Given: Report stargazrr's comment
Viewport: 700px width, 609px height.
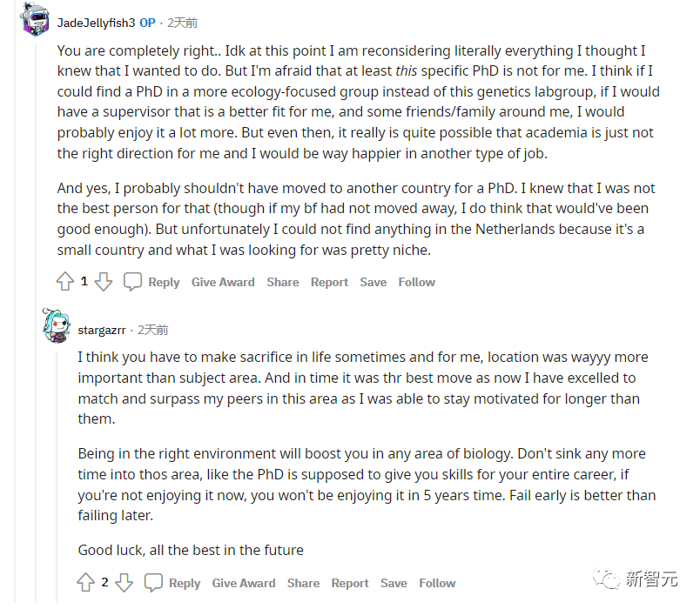Looking at the screenshot, I should pos(350,583).
